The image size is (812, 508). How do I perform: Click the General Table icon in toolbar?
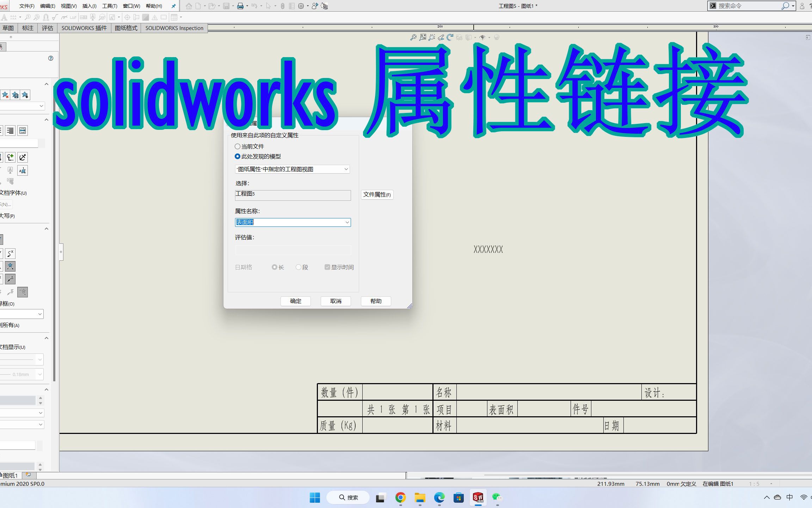coord(174,17)
